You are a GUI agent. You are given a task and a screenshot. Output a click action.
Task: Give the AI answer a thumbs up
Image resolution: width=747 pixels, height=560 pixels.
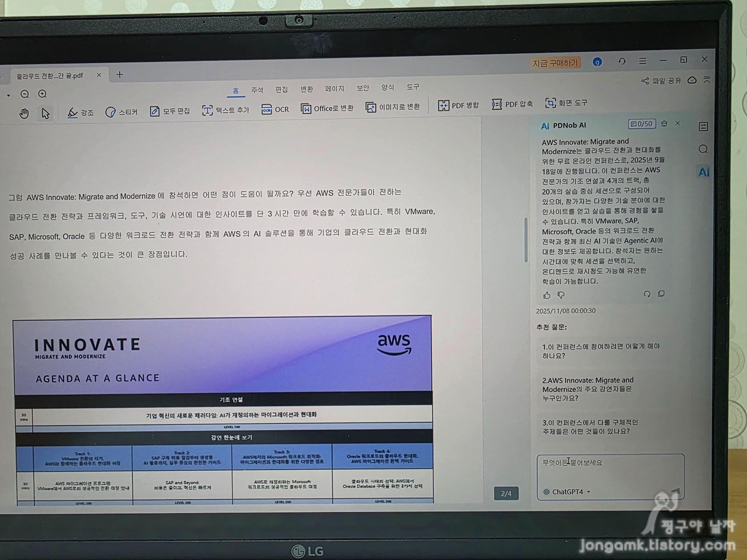(x=547, y=295)
